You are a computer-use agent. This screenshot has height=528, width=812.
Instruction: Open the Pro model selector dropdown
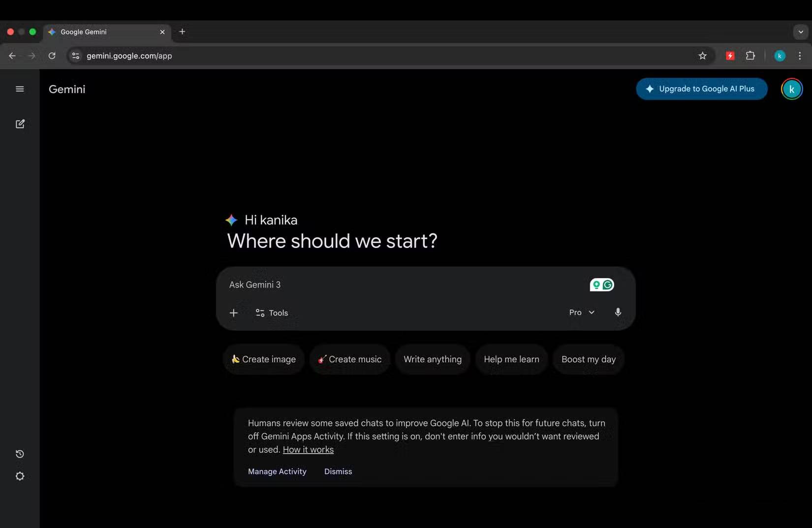click(x=581, y=312)
